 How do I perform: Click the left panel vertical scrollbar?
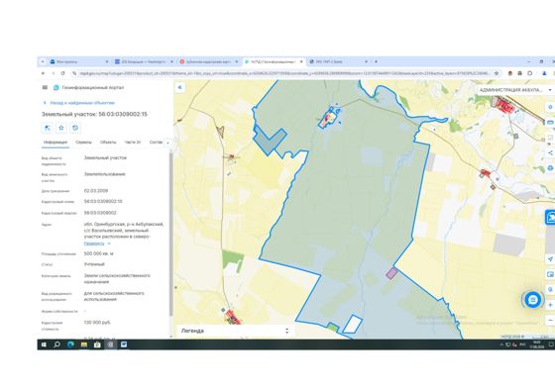(170, 234)
